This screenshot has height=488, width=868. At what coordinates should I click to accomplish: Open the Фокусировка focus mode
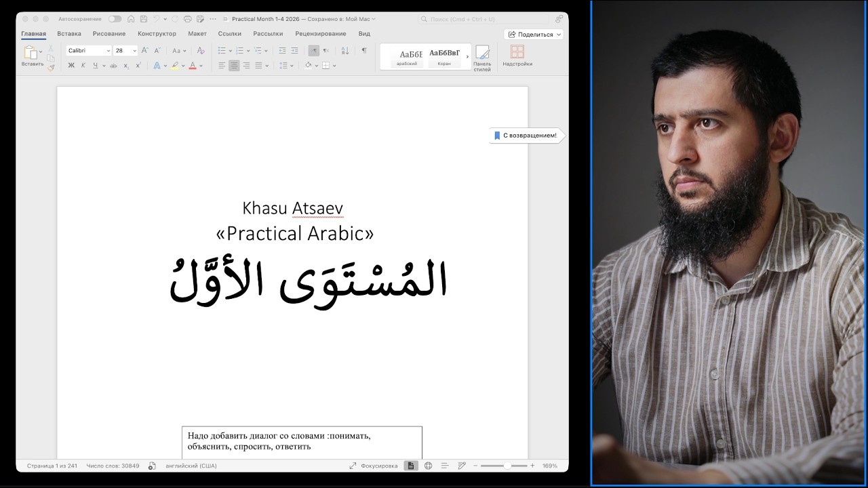click(x=374, y=466)
